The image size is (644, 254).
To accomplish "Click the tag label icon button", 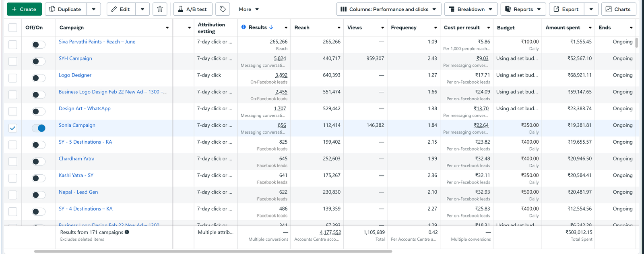I will (223, 9).
